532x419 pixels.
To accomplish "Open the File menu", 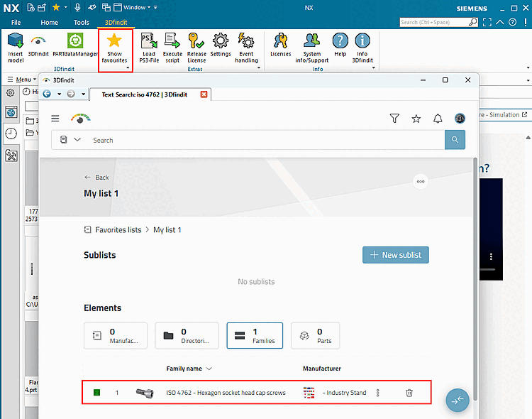I will 16,23.
